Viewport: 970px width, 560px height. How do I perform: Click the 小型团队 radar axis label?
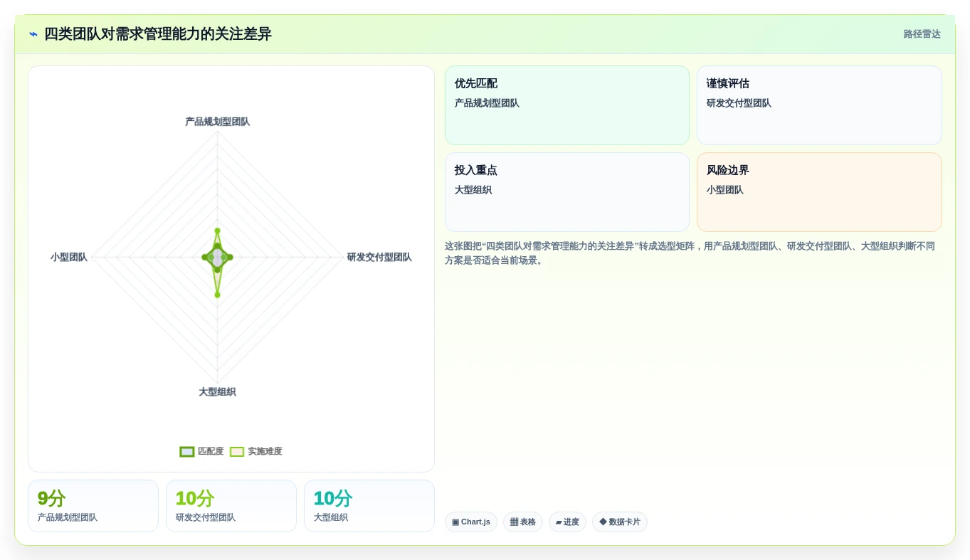click(69, 257)
